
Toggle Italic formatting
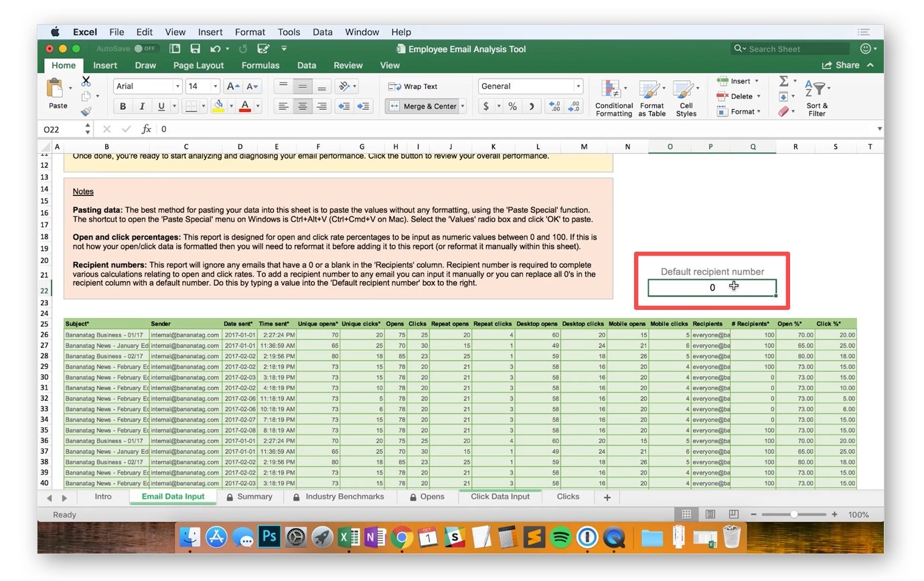tap(142, 106)
